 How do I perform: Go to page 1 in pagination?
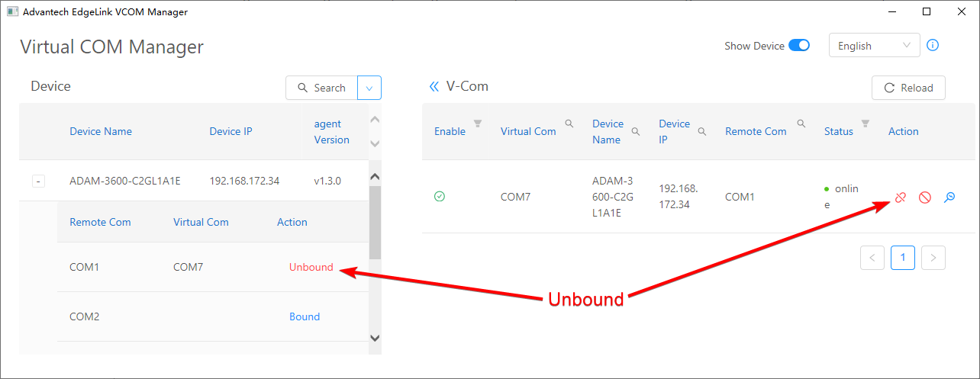point(903,258)
